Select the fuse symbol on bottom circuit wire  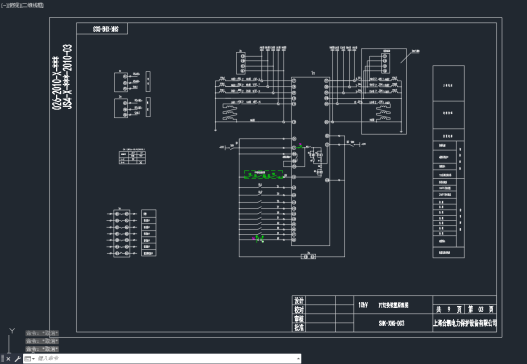[x=308, y=257]
